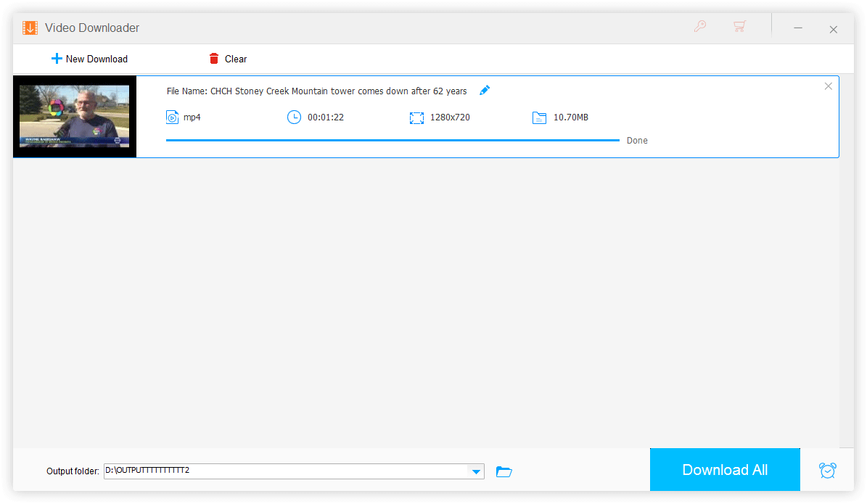Click the file size folder icon
The width and height of the screenshot is (867, 504).
(x=539, y=117)
